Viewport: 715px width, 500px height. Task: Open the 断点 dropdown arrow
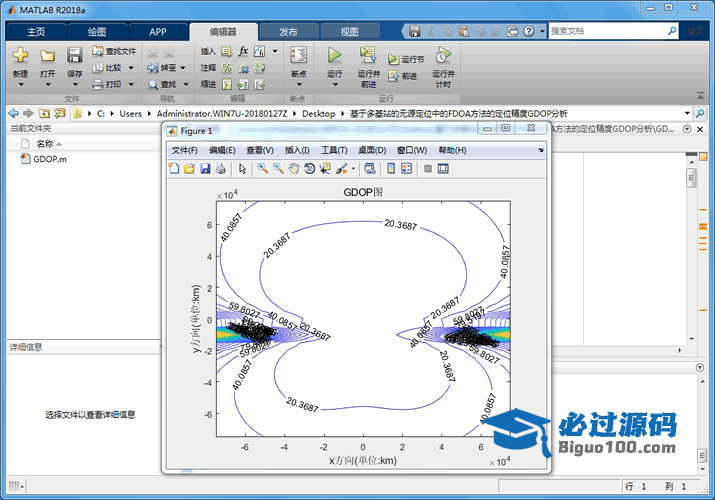click(299, 84)
